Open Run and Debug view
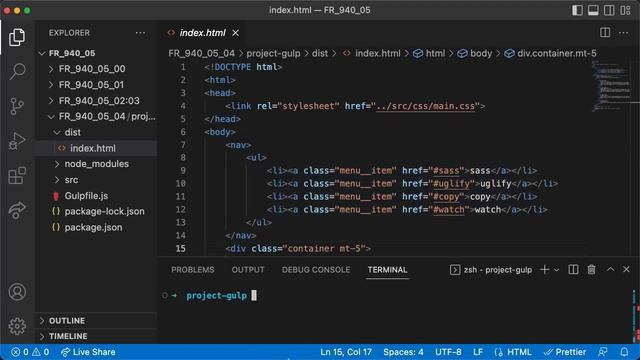This screenshot has width=640, height=360. coord(17,141)
